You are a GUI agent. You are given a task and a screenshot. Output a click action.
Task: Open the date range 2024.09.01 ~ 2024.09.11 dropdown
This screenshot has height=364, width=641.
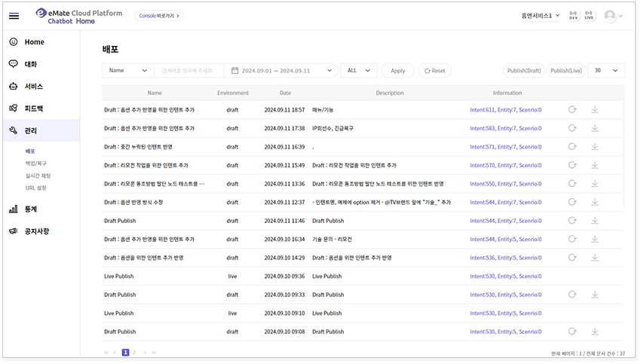point(281,70)
